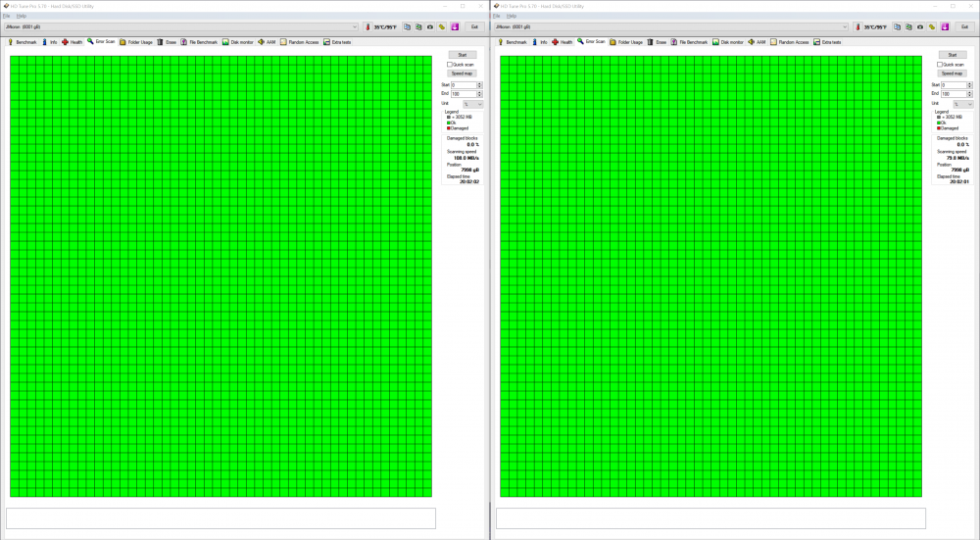Go to Erase tab in left window

click(167, 42)
